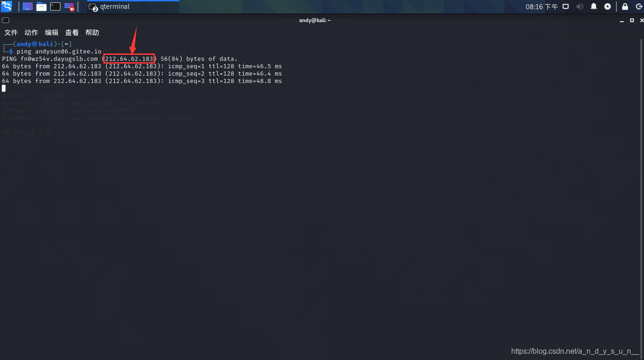Maximize the qterminal window
This screenshot has width=644, height=360.
[632, 20]
